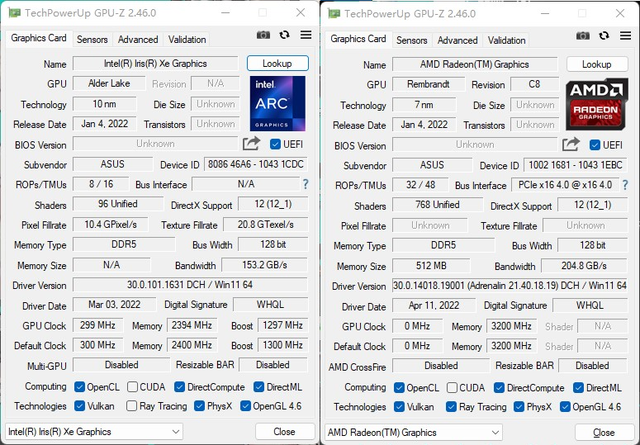Click Bus Interface question mark in Intel window
Image resolution: width=640 pixels, height=445 pixels.
pyautogui.click(x=305, y=185)
